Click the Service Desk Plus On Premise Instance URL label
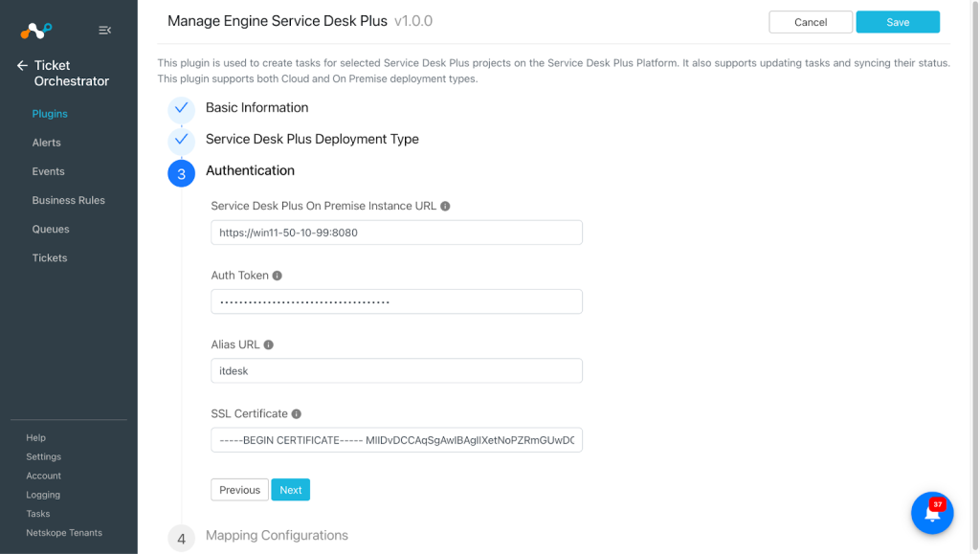Screen dimensions: 980x554 click(x=323, y=206)
